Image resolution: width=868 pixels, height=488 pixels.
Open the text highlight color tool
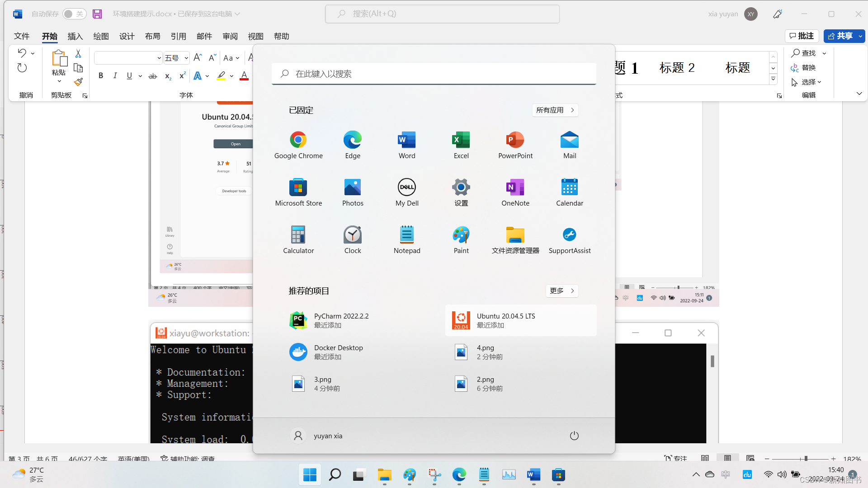(221, 76)
